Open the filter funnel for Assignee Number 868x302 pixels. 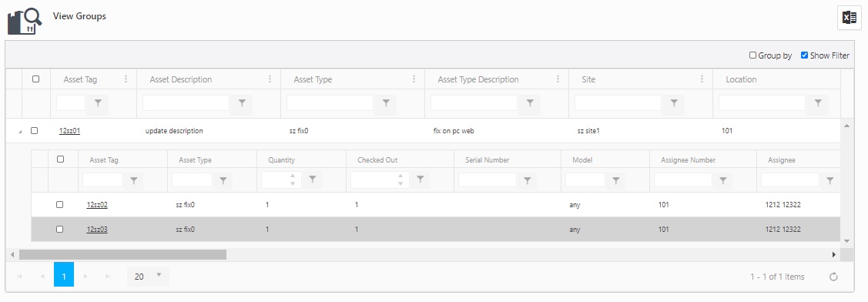[723, 180]
